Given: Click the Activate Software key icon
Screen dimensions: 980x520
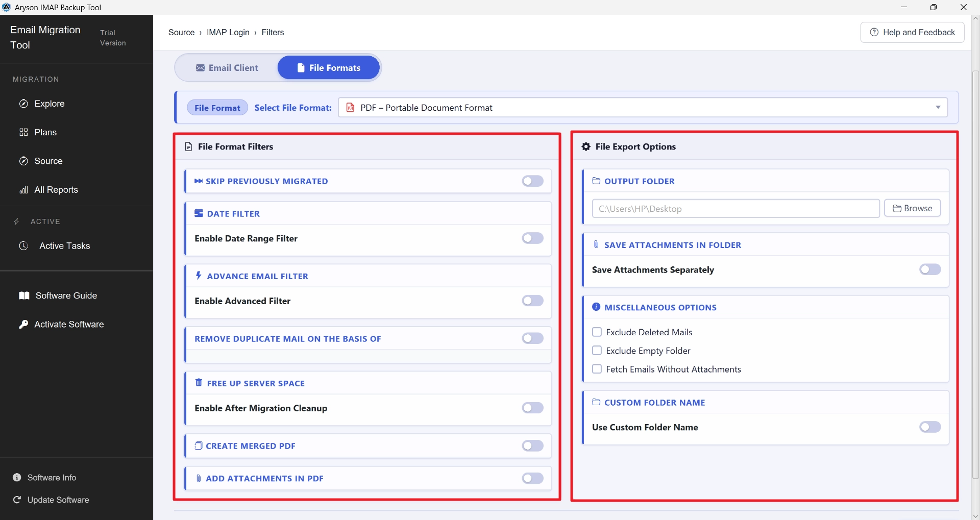Looking at the screenshot, I should [23, 325].
